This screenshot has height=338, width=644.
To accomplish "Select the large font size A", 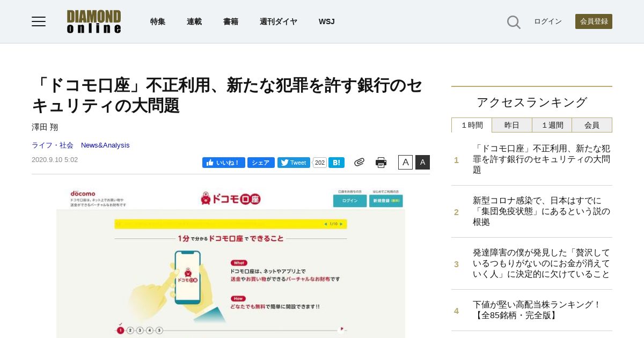I will point(422,162).
